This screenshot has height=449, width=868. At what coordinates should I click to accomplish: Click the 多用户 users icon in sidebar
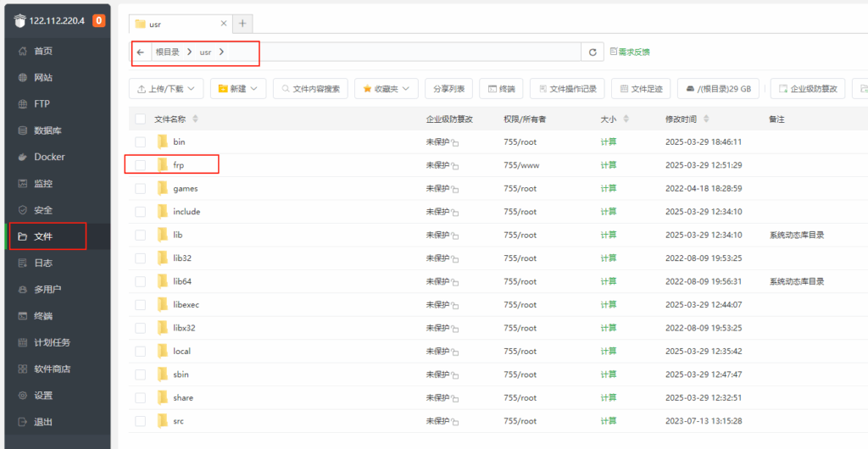point(23,289)
